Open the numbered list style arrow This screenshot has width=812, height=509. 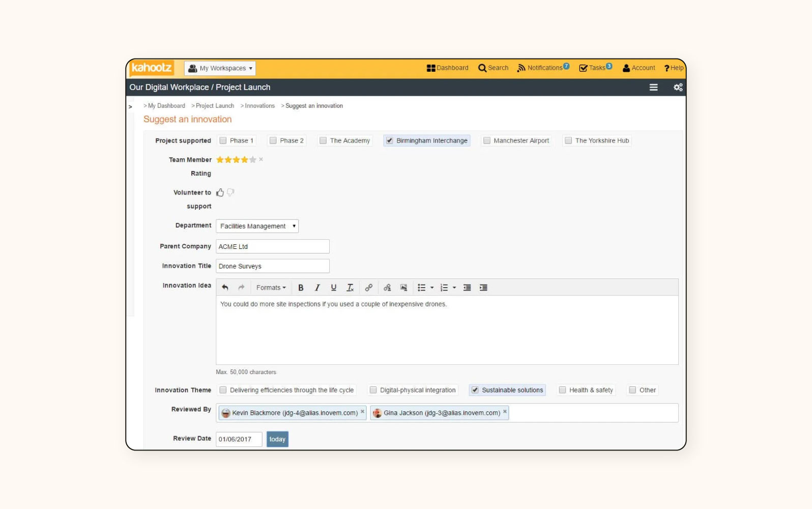(x=454, y=288)
